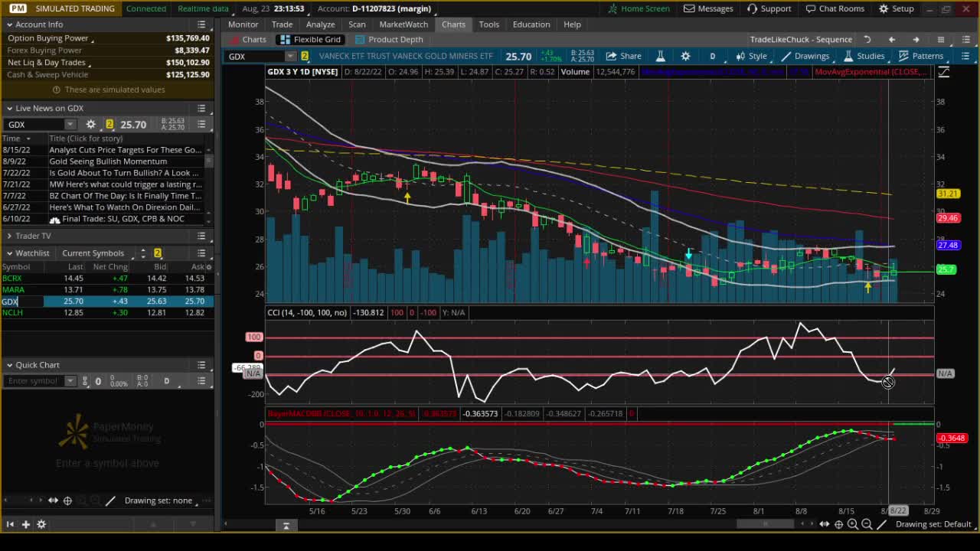Open the news symbol GDX dropdown

click(x=70, y=124)
